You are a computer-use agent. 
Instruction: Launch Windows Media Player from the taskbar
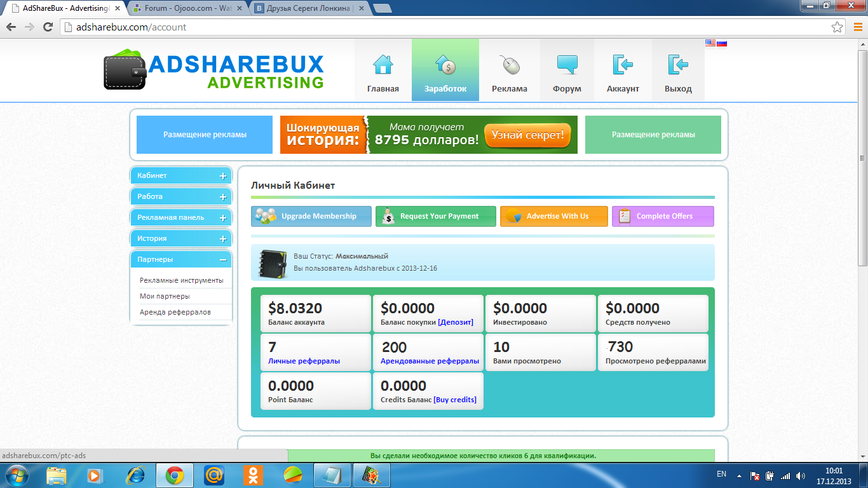(x=94, y=475)
